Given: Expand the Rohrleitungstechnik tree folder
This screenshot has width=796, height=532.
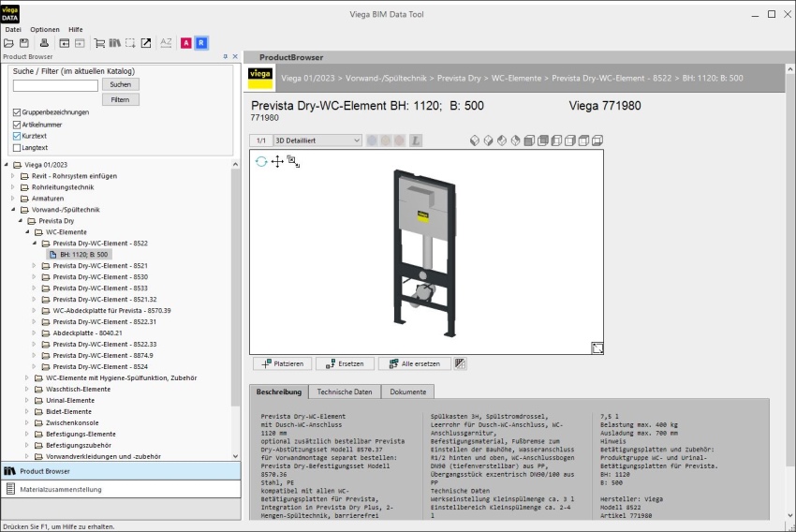Looking at the screenshot, I should click(x=13, y=187).
